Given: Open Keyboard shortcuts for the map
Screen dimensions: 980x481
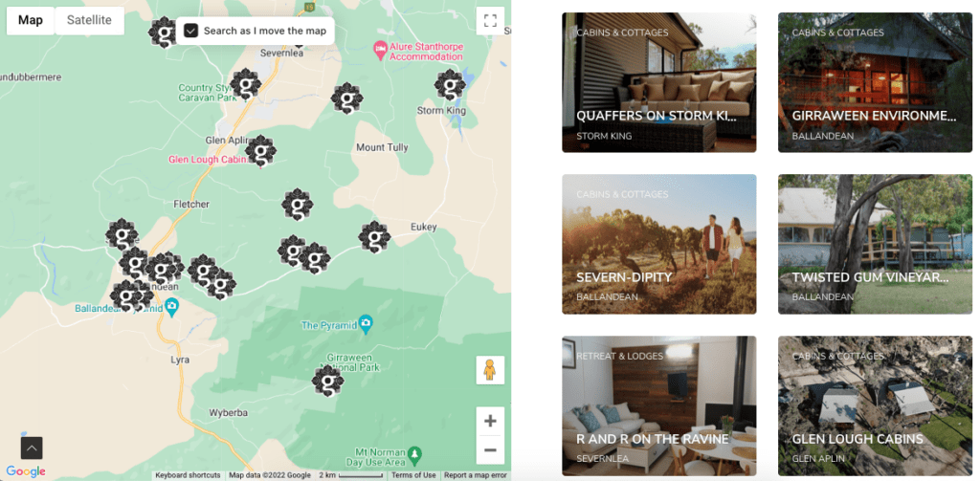Looking at the screenshot, I should 189,475.
